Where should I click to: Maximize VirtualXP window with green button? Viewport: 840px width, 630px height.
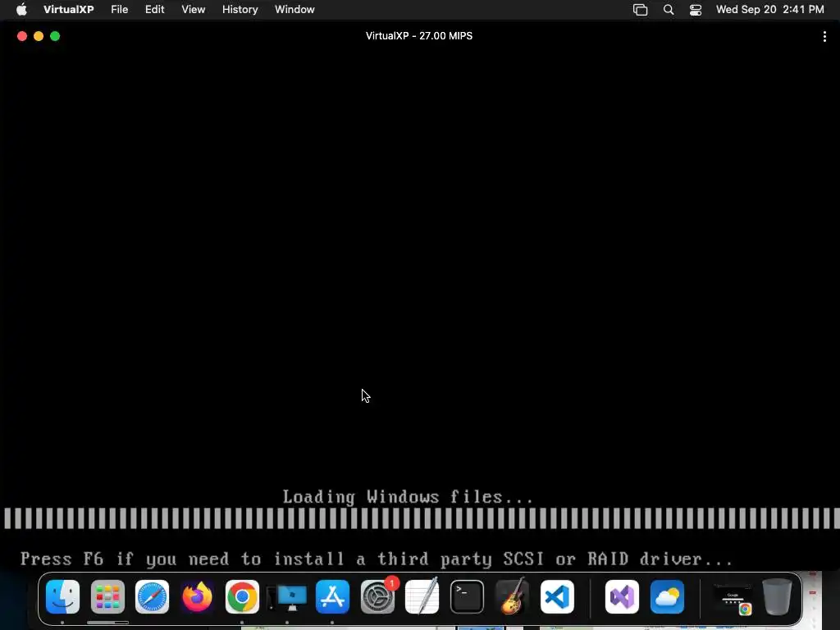click(55, 36)
